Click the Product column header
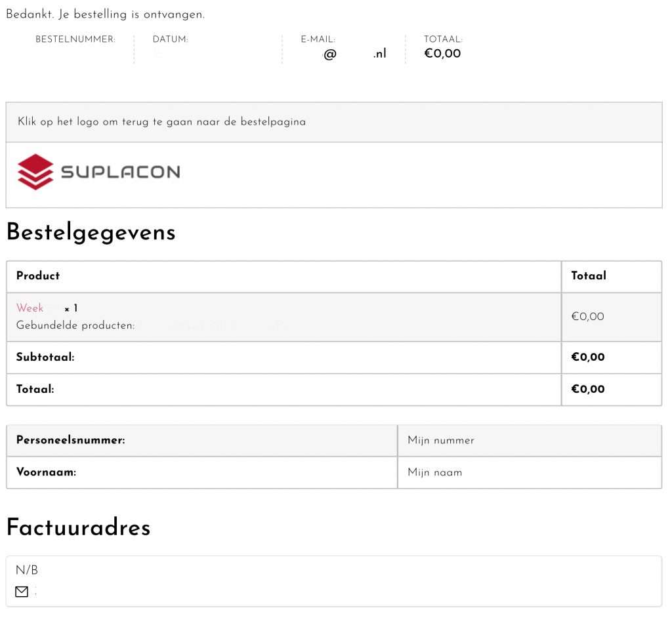Image resolution: width=672 pixels, height=629 pixels. tap(38, 276)
